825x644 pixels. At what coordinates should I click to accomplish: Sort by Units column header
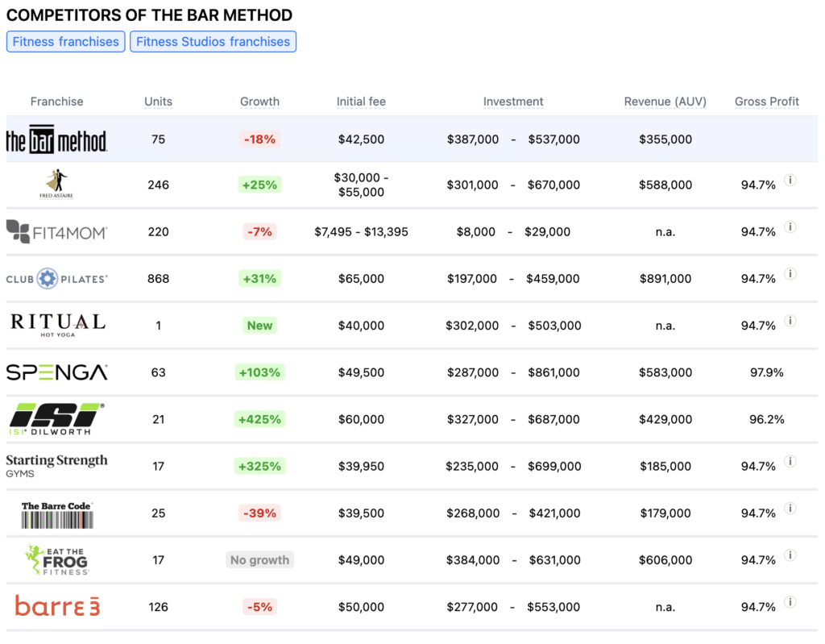point(159,101)
